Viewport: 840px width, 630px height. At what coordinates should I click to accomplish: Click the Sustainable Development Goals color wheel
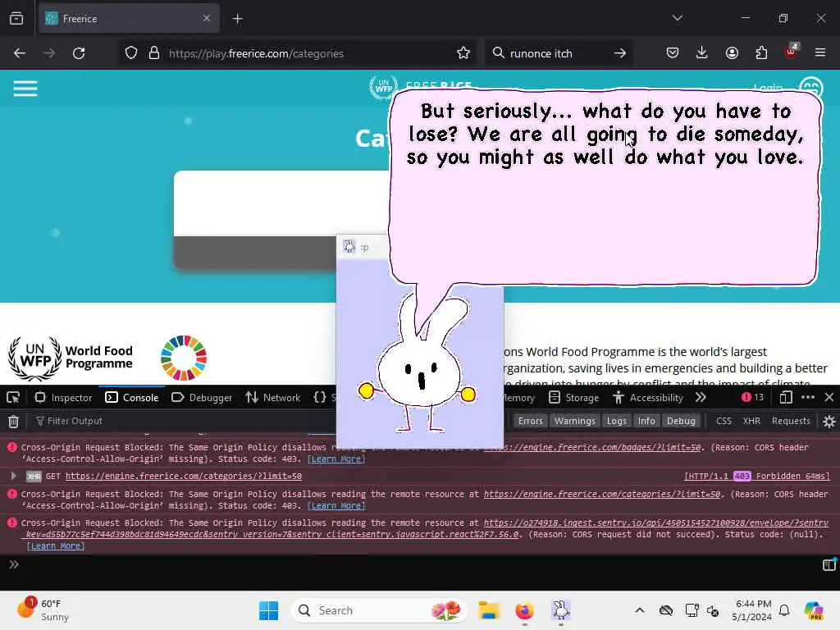tap(184, 358)
